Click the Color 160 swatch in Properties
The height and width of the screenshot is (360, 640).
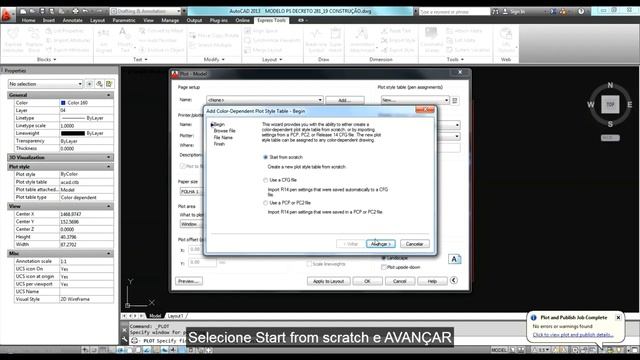(x=63, y=103)
